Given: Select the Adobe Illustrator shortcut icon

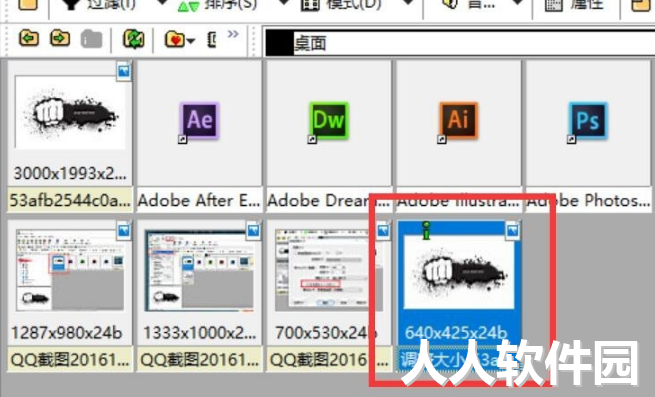Looking at the screenshot, I should pyautogui.click(x=458, y=121).
